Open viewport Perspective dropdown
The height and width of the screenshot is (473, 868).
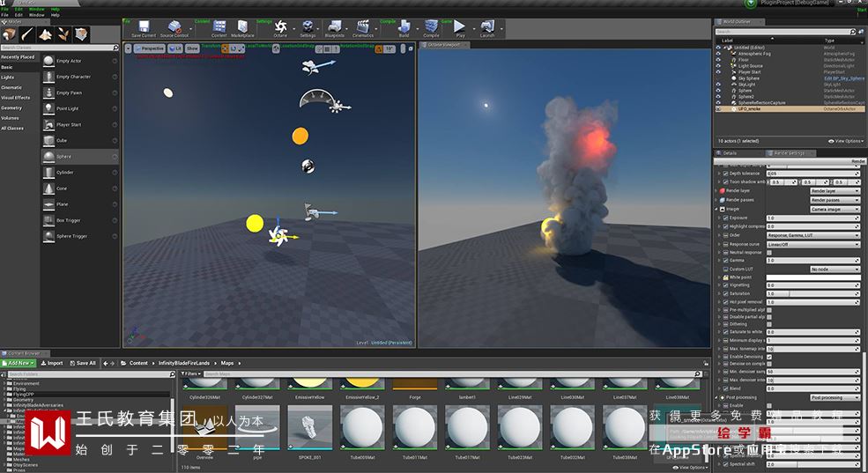[150, 48]
